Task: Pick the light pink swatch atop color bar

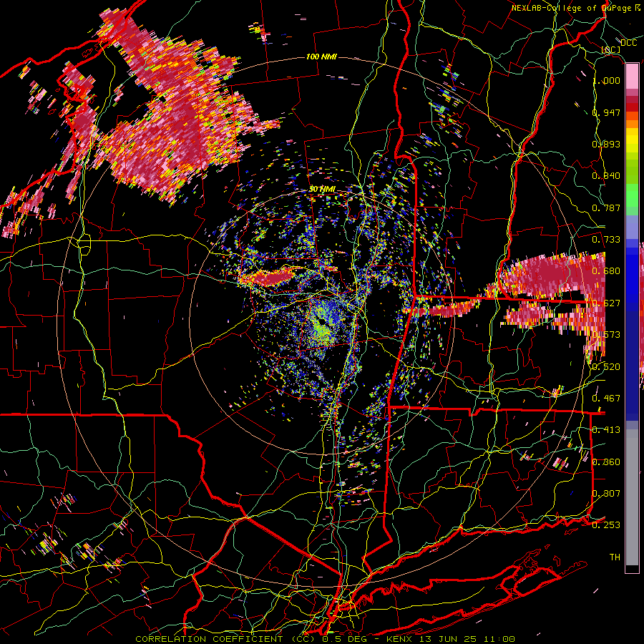Action: click(632, 76)
